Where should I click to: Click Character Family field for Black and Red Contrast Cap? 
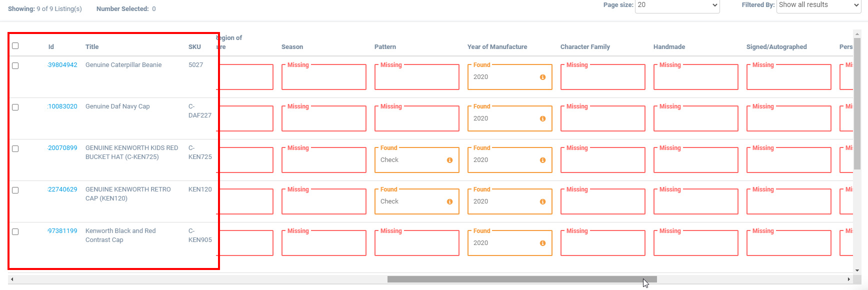point(603,243)
